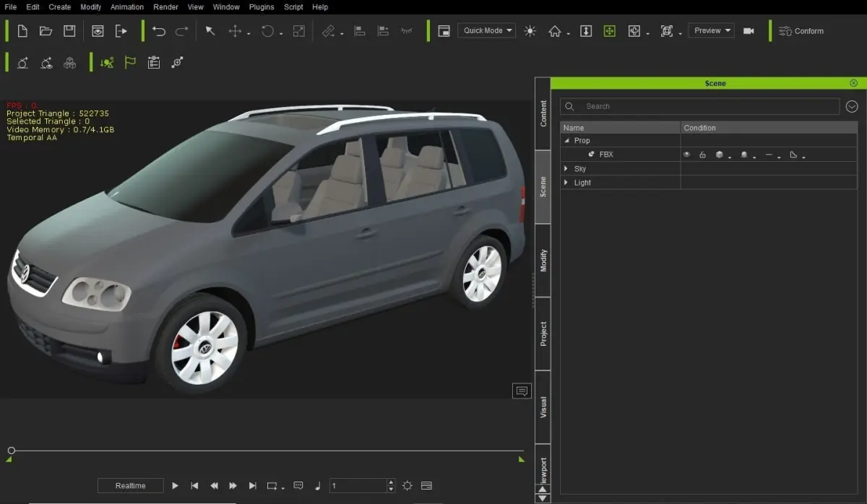Select the FBX item in scene tree

coord(606,155)
